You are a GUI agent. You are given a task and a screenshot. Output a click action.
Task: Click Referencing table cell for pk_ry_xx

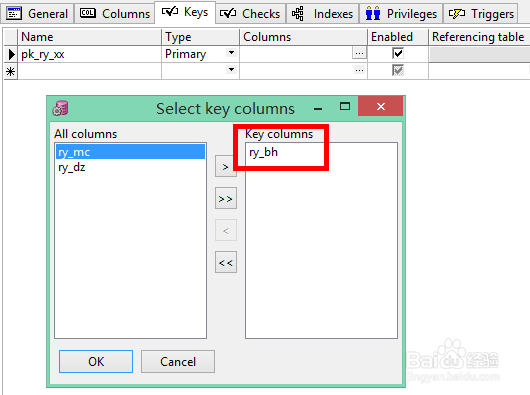pyautogui.click(x=479, y=54)
